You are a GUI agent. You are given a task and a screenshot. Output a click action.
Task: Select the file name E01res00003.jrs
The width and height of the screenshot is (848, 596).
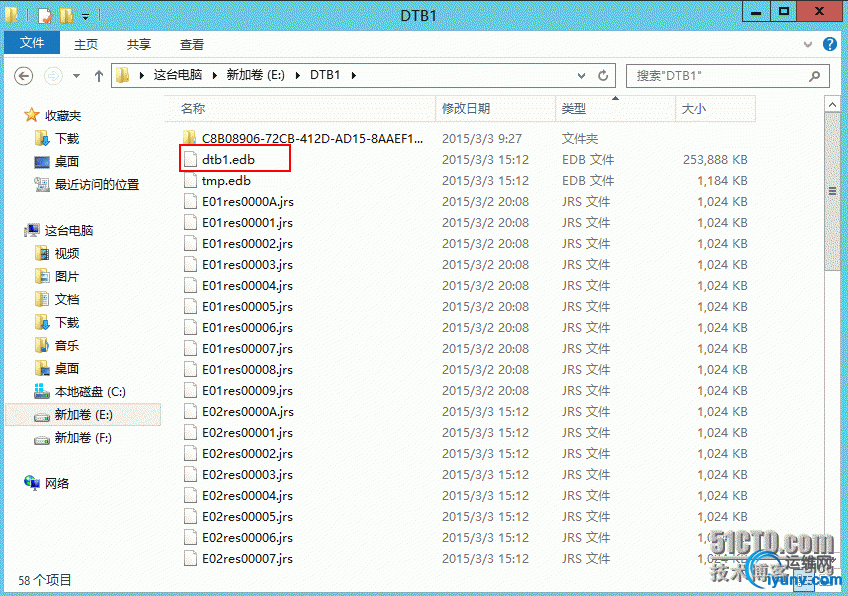pos(247,265)
